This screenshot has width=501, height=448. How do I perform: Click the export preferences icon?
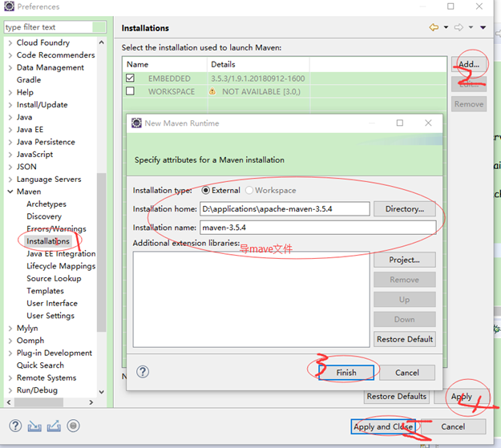click(x=54, y=426)
